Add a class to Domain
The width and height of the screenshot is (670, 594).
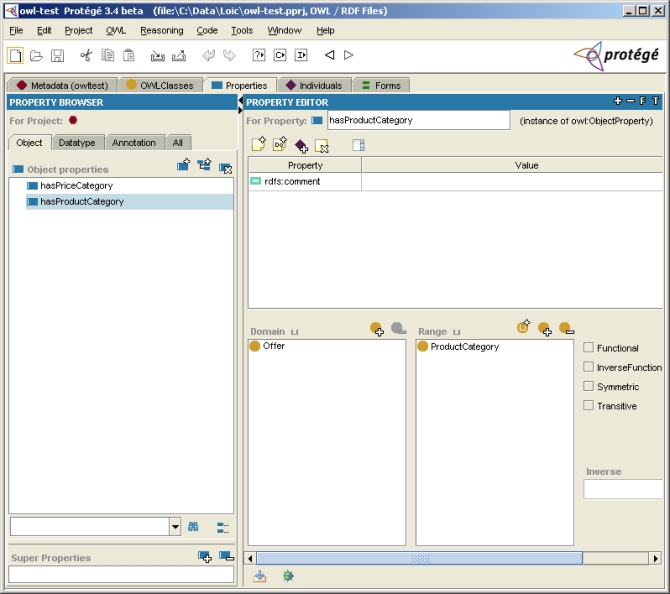377,329
